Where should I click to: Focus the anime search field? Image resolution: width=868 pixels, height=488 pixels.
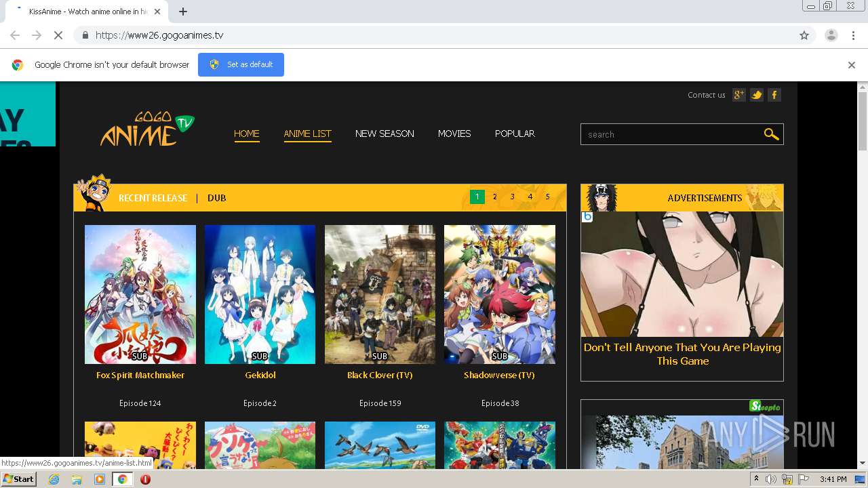(671, 134)
